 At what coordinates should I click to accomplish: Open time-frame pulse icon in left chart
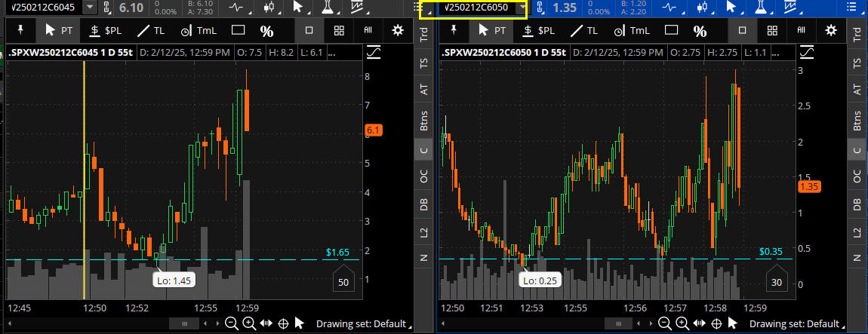pyautogui.click(x=238, y=8)
